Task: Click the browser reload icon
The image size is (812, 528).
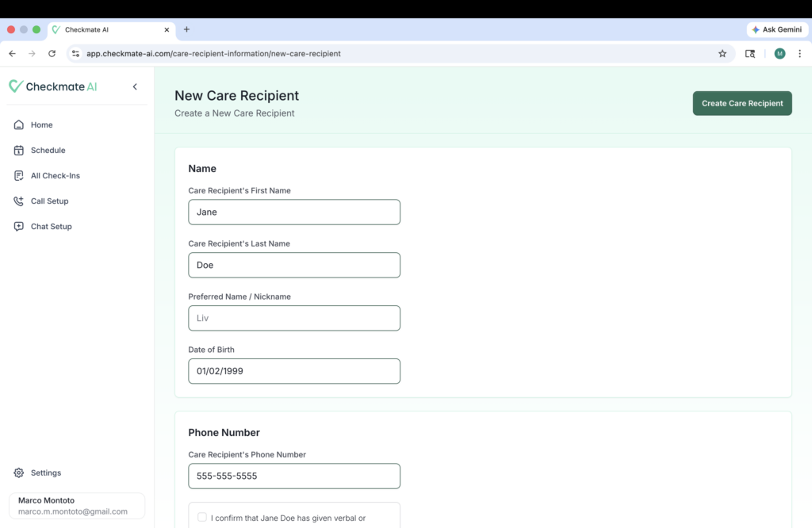Action: click(x=52, y=54)
